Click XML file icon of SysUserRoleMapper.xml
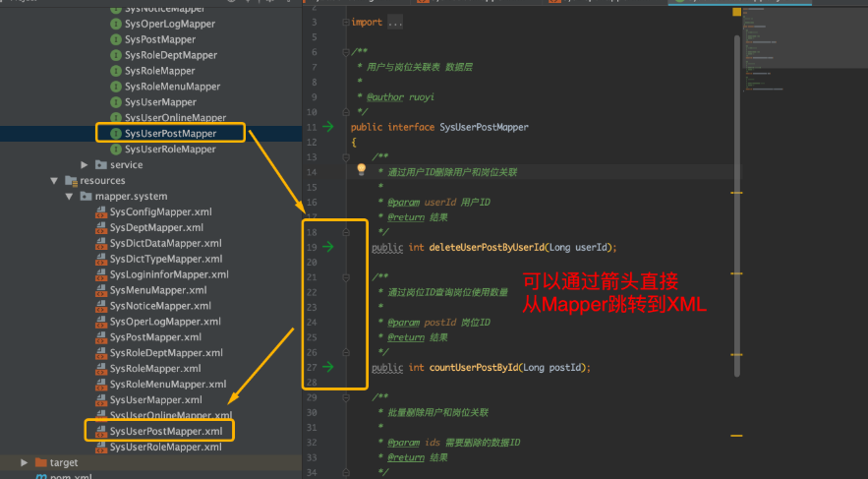The width and height of the screenshot is (868, 479). coord(100,447)
